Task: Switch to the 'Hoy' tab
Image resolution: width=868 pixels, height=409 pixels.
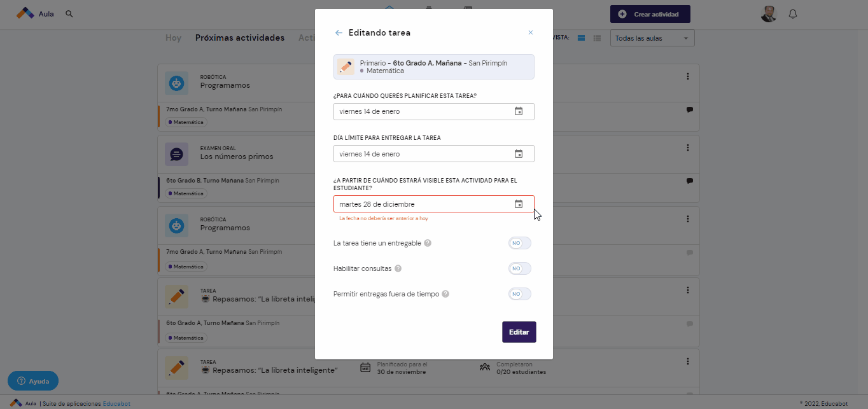Action: pyautogui.click(x=173, y=38)
